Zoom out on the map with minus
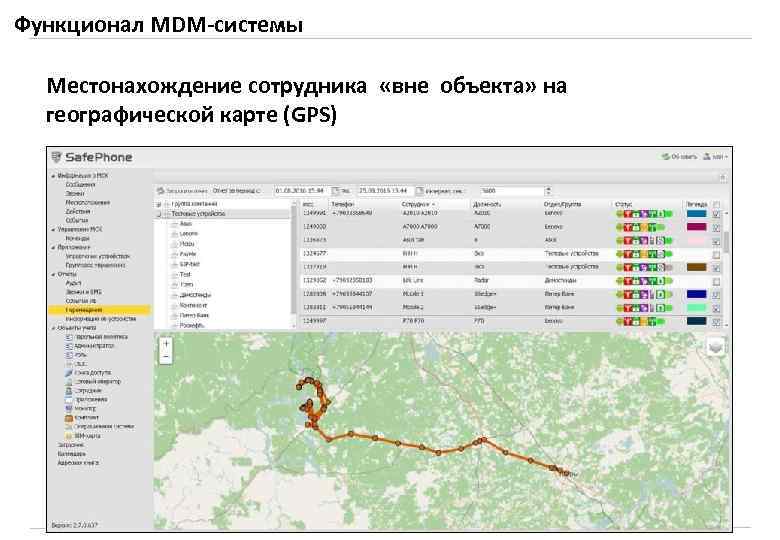The height and width of the screenshot is (540, 780). coord(166,357)
